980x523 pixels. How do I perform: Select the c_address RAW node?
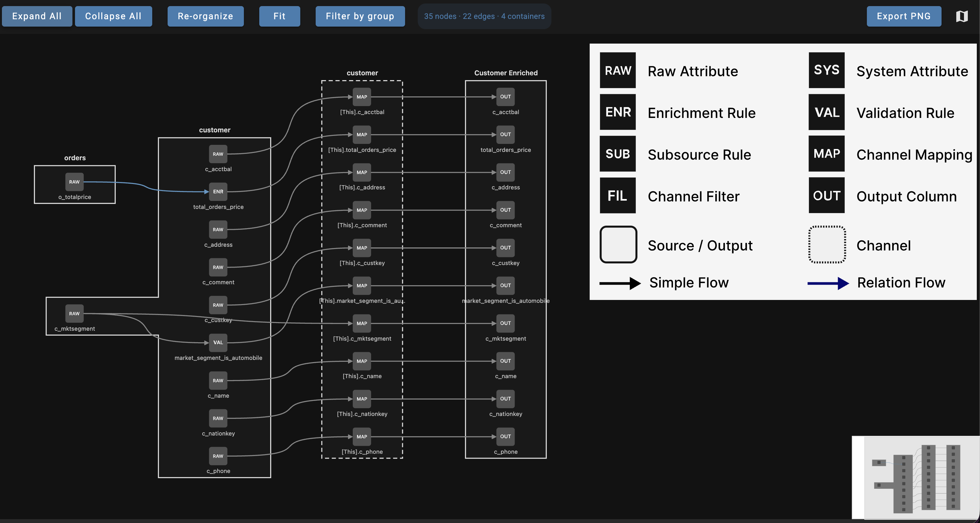click(218, 229)
